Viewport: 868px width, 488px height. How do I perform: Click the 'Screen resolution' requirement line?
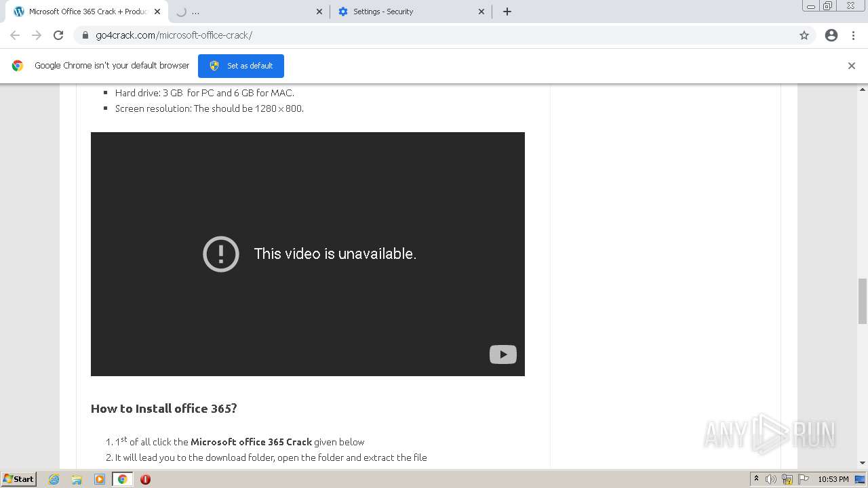tap(210, 108)
